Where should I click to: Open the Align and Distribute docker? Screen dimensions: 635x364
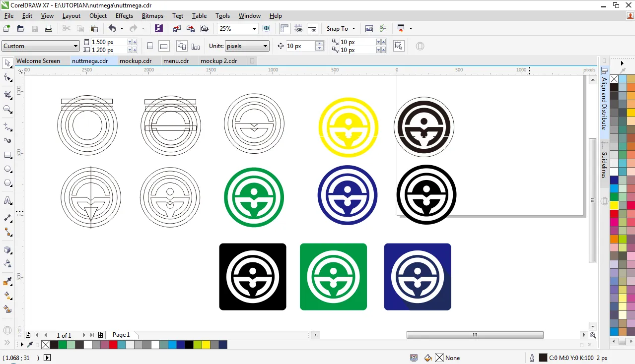(x=604, y=103)
